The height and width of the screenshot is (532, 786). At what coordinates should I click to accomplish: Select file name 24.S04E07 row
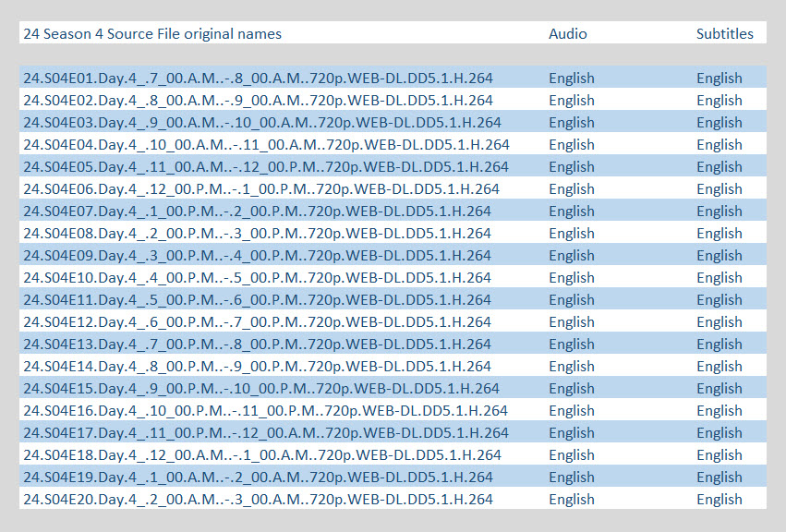tap(257, 212)
